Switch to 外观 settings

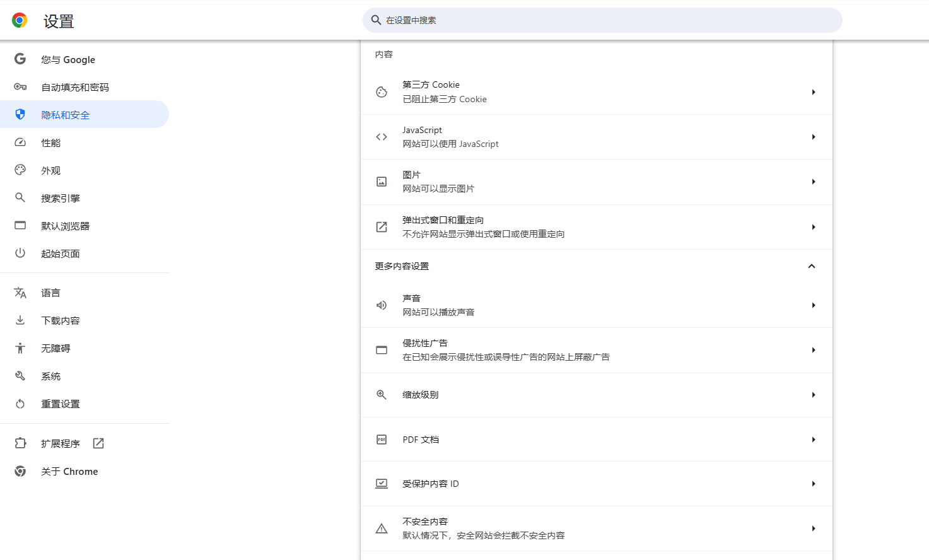click(x=85, y=170)
